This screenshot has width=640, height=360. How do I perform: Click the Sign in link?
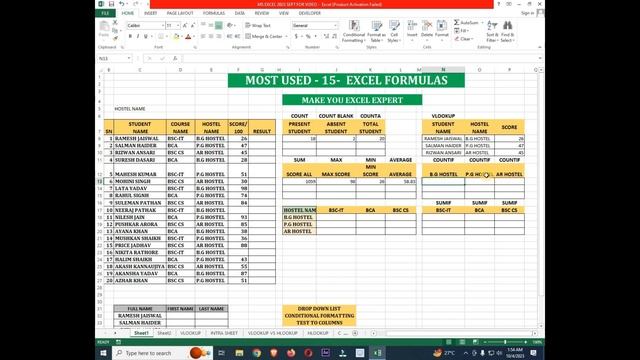(x=527, y=13)
